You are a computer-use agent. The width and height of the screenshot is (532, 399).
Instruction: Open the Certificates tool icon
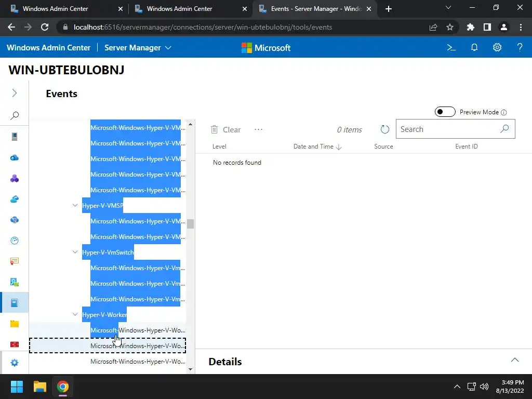tap(14, 261)
